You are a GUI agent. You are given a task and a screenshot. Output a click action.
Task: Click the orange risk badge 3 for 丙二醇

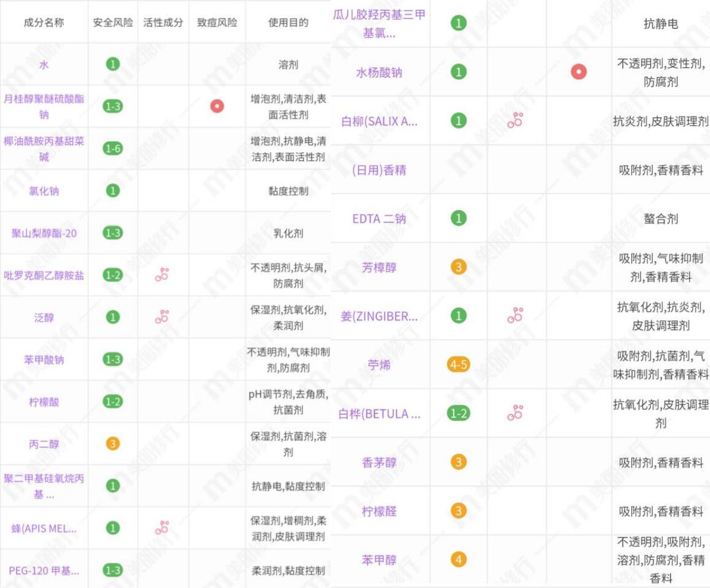pos(111,443)
